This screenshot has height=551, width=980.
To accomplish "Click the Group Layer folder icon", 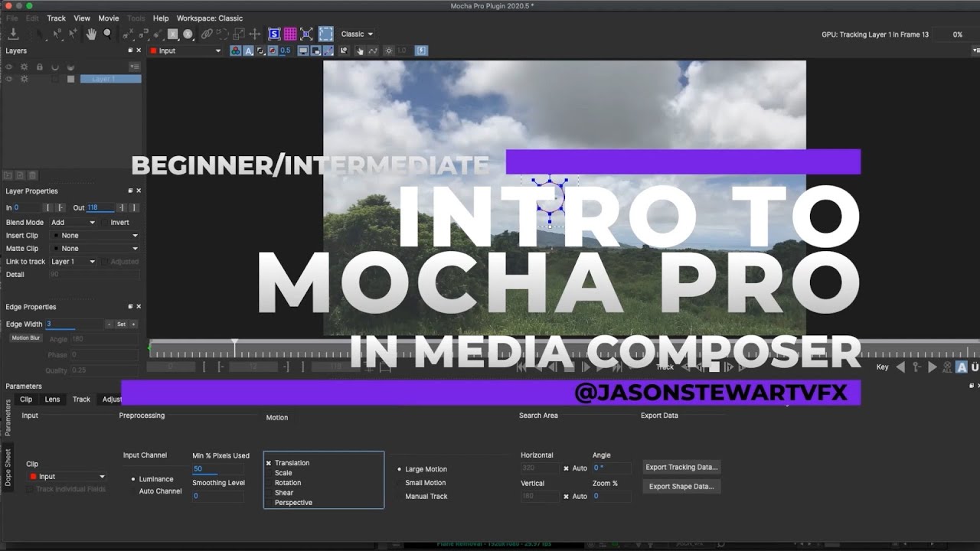I will [x=8, y=175].
